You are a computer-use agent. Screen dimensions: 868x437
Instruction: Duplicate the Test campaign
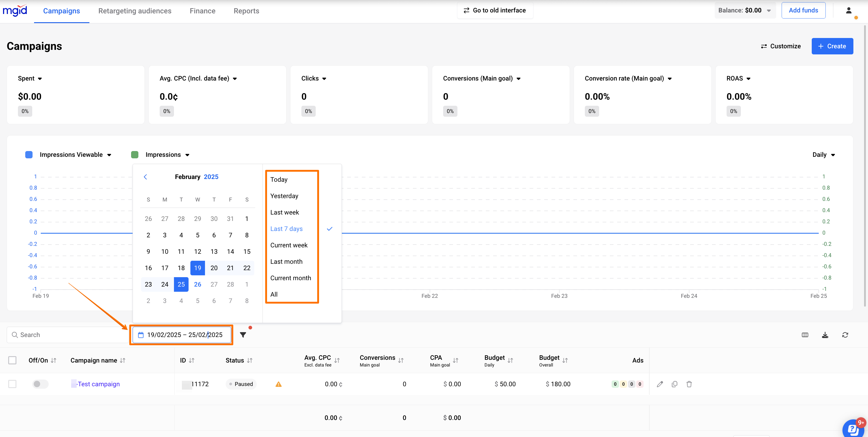pos(674,384)
